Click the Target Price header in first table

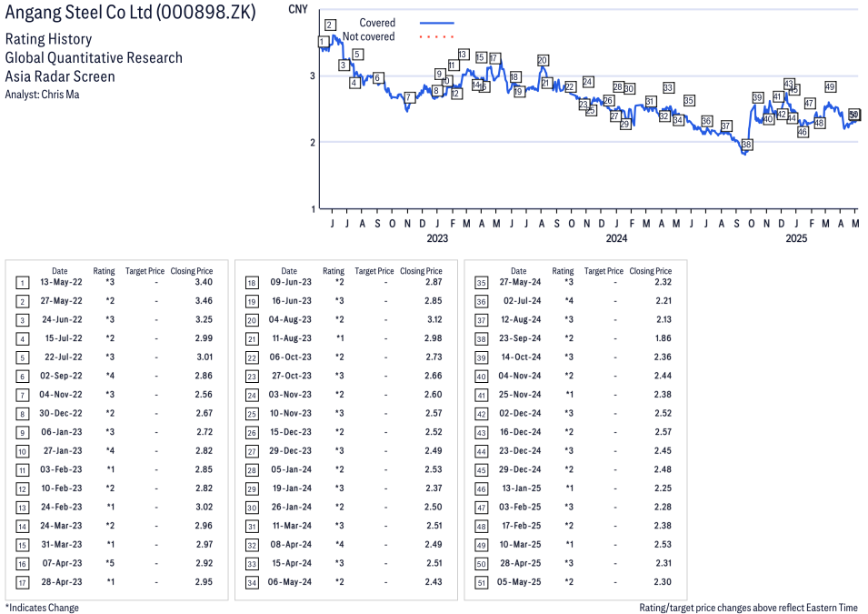(x=145, y=271)
